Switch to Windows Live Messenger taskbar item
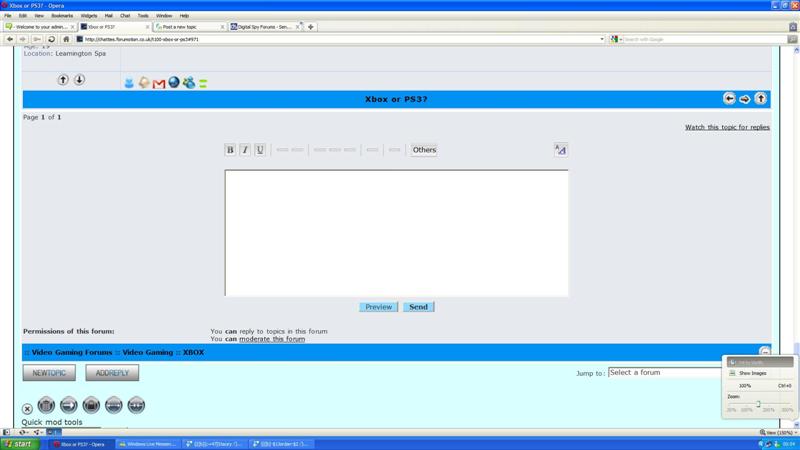800x450 pixels. pos(148,444)
